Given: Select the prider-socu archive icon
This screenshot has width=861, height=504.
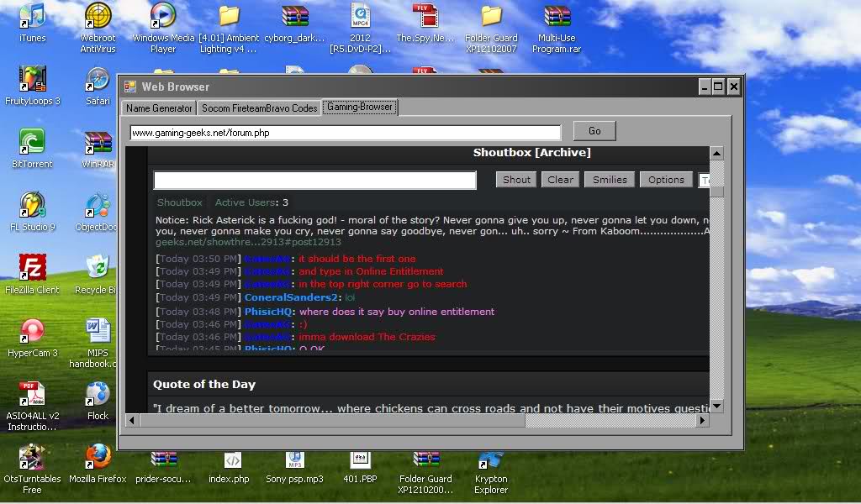Looking at the screenshot, I should 163,467.
